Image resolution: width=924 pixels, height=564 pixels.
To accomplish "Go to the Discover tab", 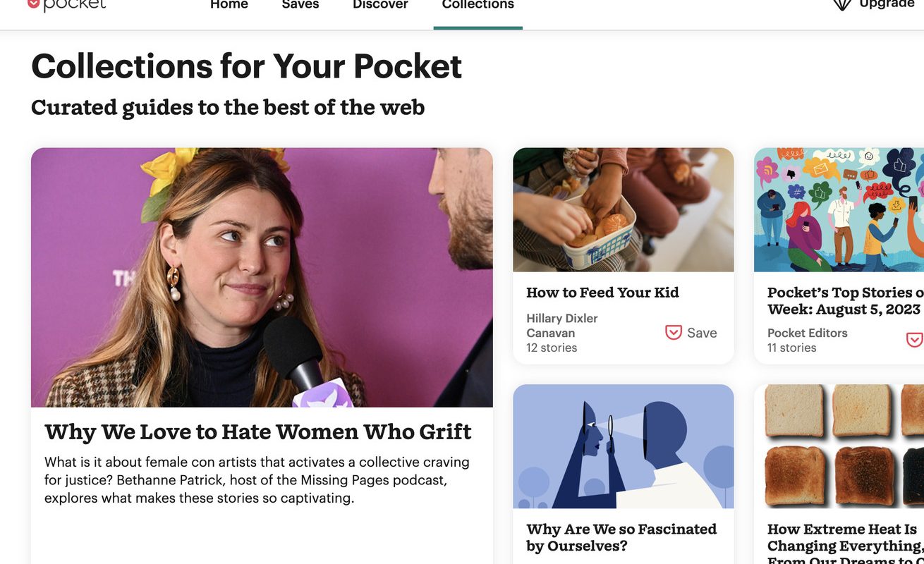I will pos(380,5).
